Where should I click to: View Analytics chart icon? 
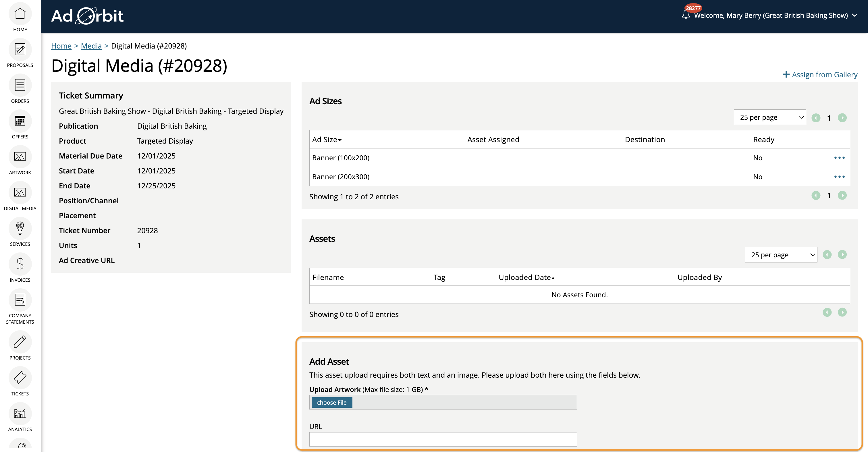(20, 414)
